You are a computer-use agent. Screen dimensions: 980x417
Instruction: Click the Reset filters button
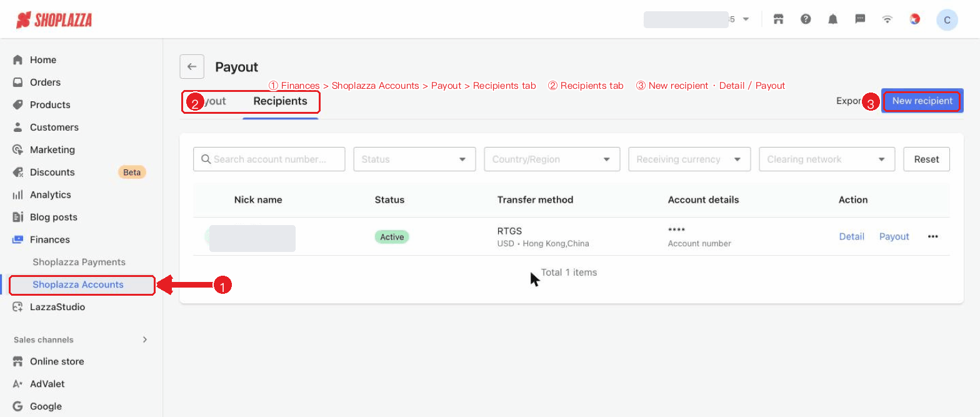coord(926,159)
